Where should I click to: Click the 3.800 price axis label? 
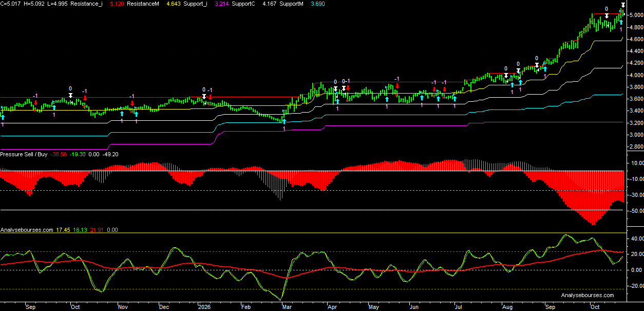pyautogui.click(x=636, y=87)
